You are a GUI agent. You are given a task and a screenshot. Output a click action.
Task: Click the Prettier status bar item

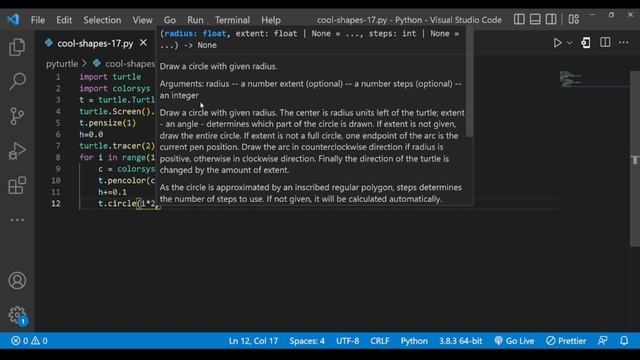pyautogui.click(x=566, y=341)
